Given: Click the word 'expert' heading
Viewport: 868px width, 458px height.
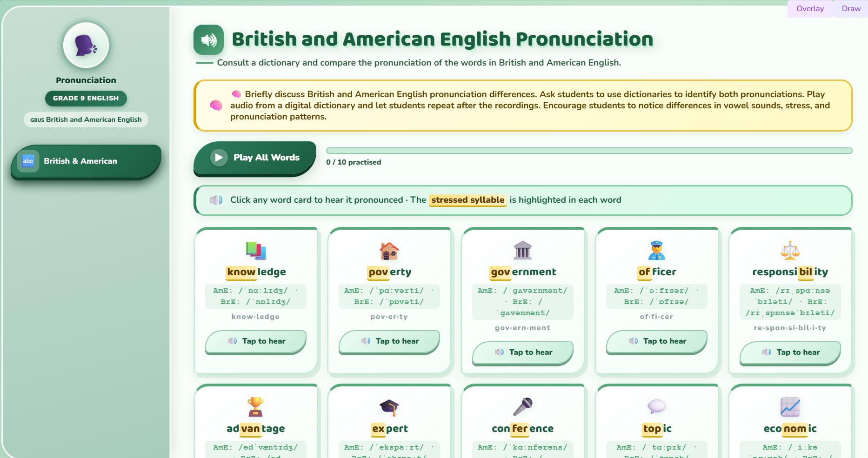Looking at the screenshot, I should (389, 429).
